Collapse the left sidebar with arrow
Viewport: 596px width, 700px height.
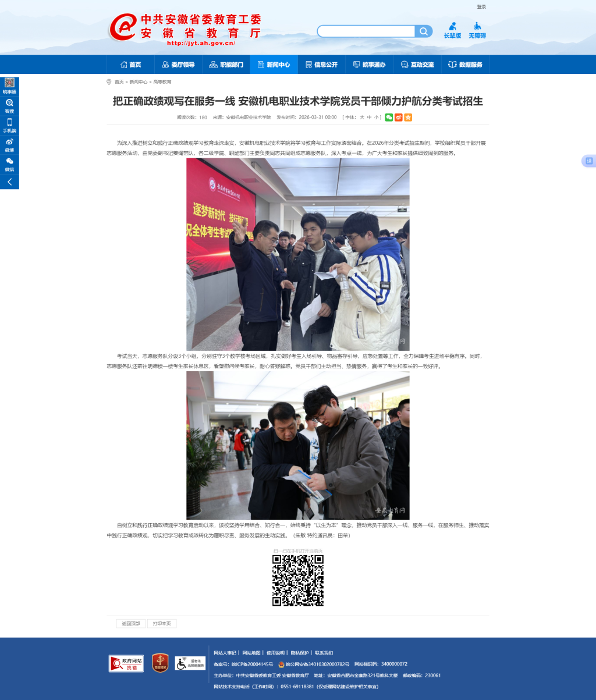[x=9, y=182]
